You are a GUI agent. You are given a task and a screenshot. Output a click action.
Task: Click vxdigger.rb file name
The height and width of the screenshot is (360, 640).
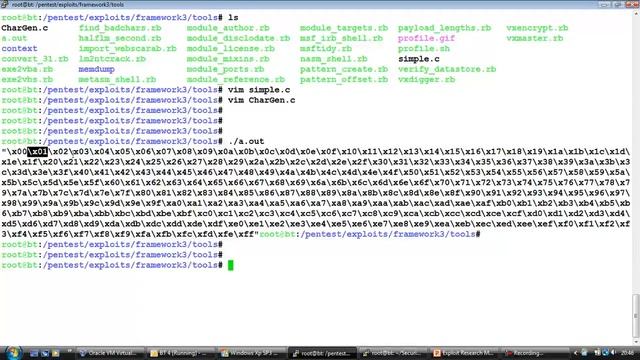tap(427, 80)
